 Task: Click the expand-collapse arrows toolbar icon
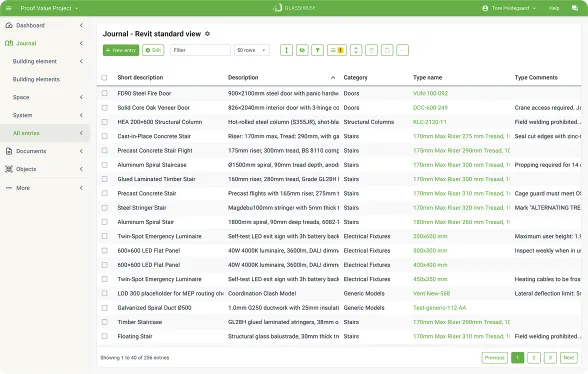[356, 50]
